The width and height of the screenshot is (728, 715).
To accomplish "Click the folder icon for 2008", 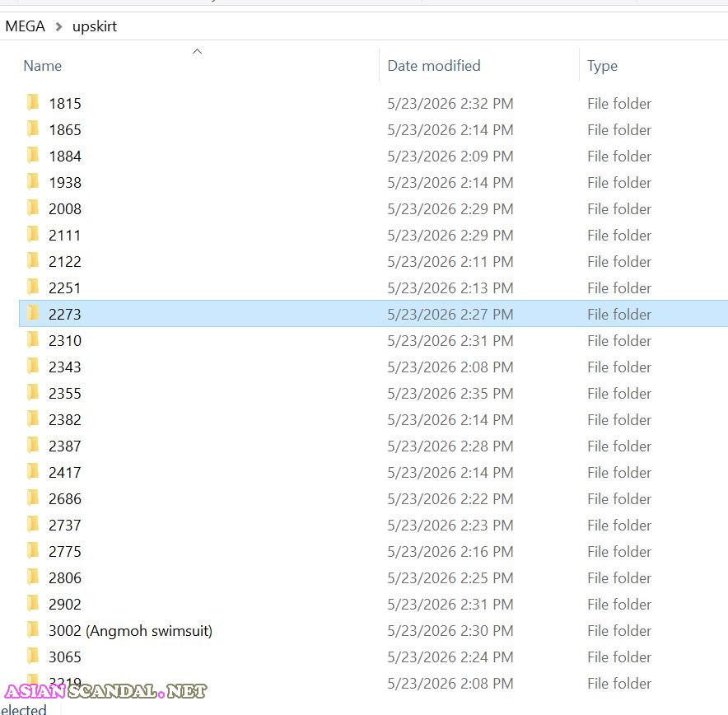I will click(33, 208).
